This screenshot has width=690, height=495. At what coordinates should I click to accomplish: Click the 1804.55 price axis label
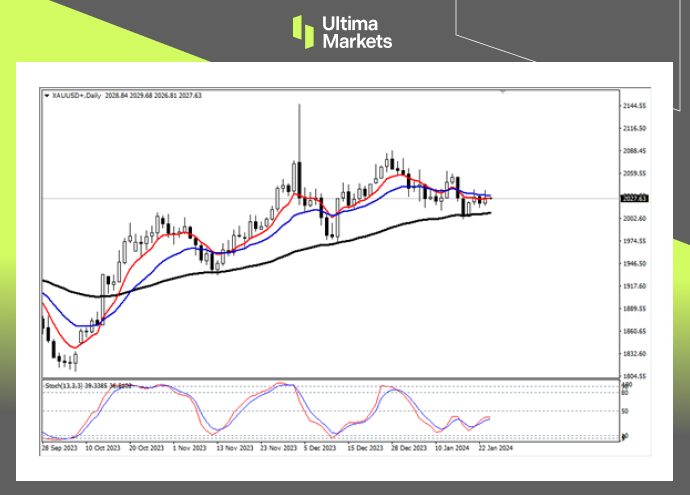pyautogui.click(x=635, y=376)
